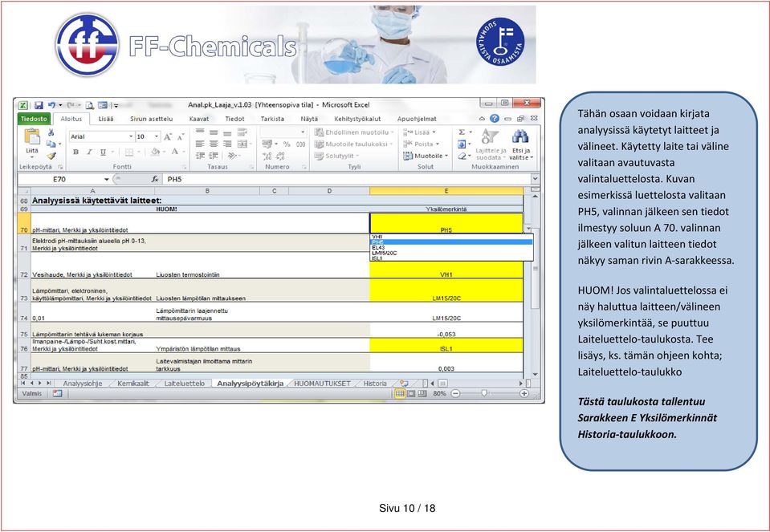Viewport: 770px width, 532px height.
Task: Click the zoom slider handle
Action: tap(484, 393)
